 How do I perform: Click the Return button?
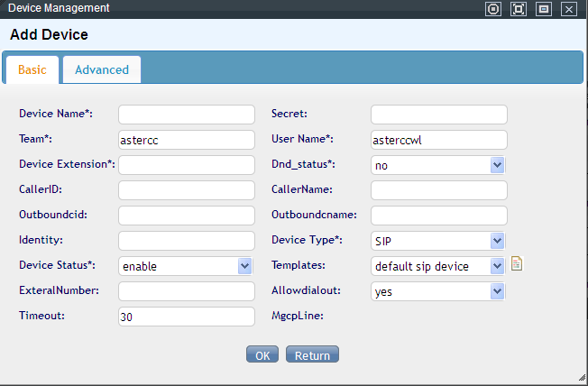tap(312, 355)
